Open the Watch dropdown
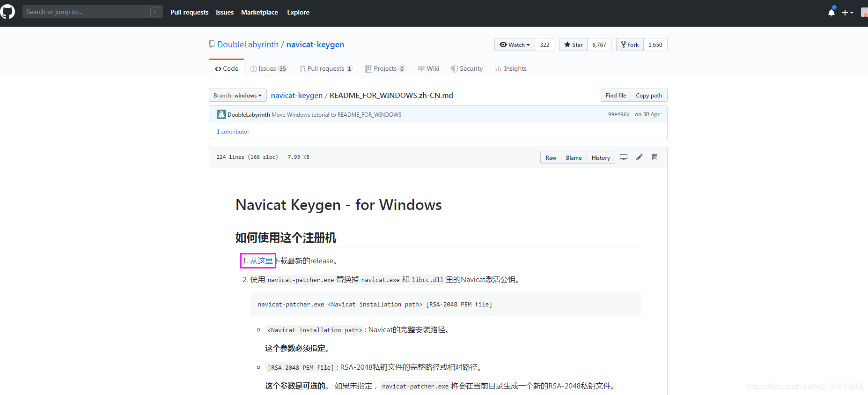This screenshot has width=868, height=395. point(515,45)
